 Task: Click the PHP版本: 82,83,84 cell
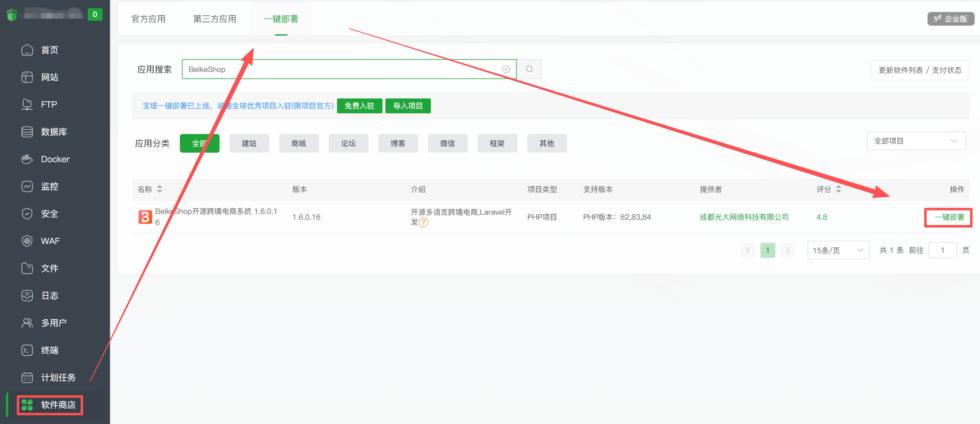(x=617, y=217)
